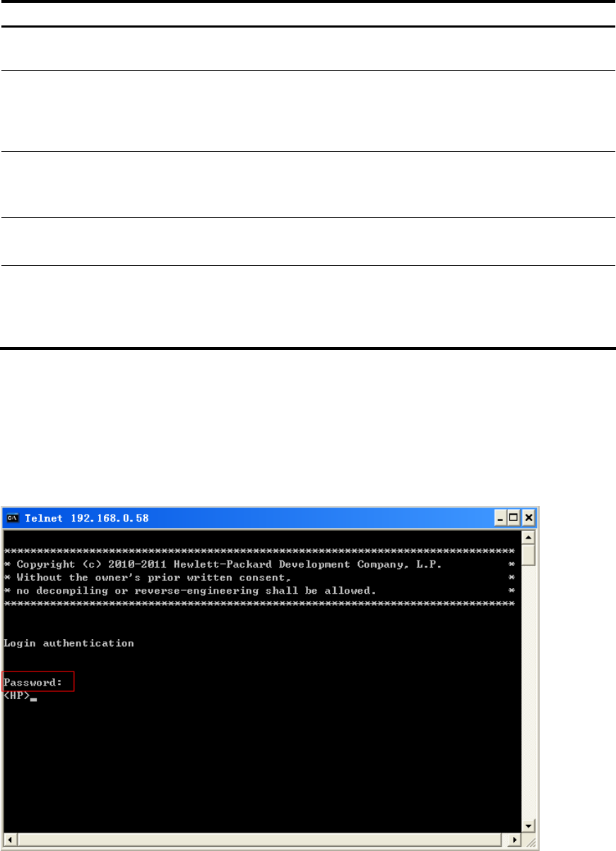Click the Login authentication text line
The image size is (616, 851).
pyautogui.click(x=69, y=643)
